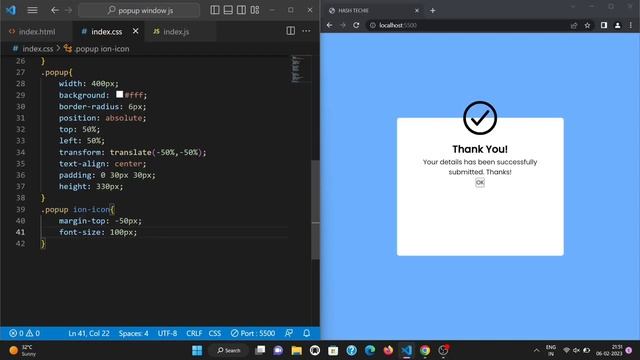This screenshot has height=360, width=640.
Task: Bookmark this page with the star icon
Action: [x=587, y=25]
